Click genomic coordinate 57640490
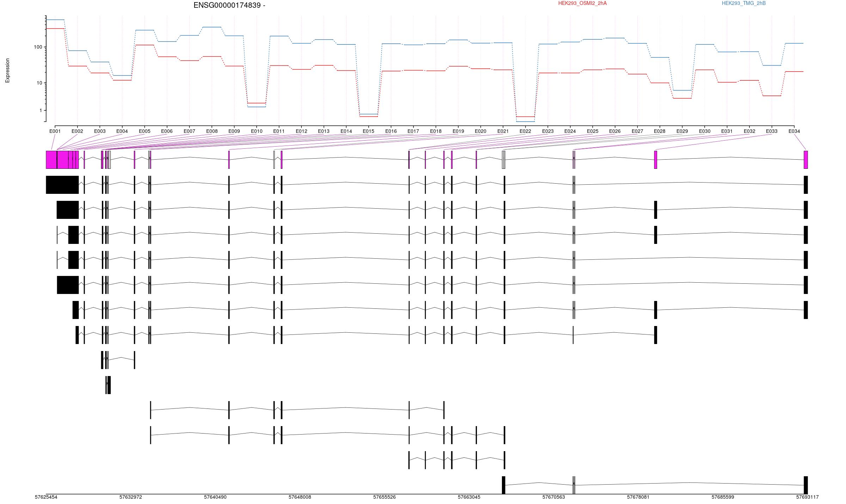Screen dimensions: 846x504 (x=215, y=497)
